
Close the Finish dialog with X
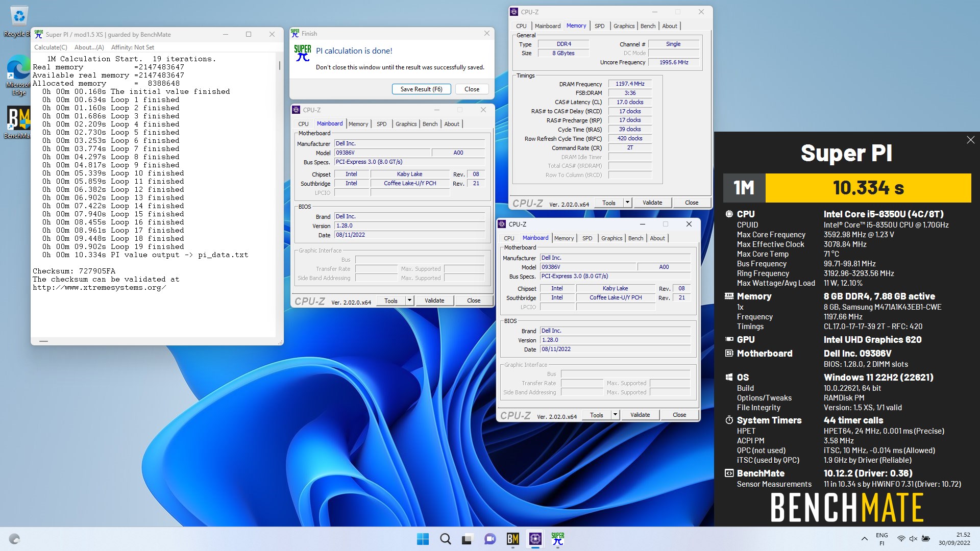(x=486, y=33)
